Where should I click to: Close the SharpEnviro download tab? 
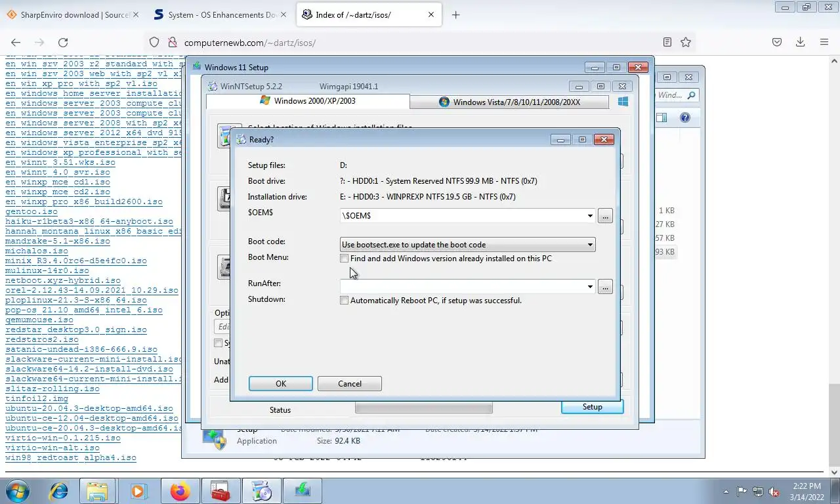click(136, 14)
